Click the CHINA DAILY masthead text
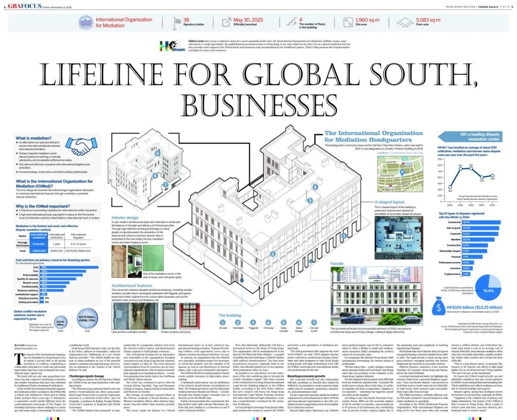This screenshot has width=517, height=420. click(488, 6)
